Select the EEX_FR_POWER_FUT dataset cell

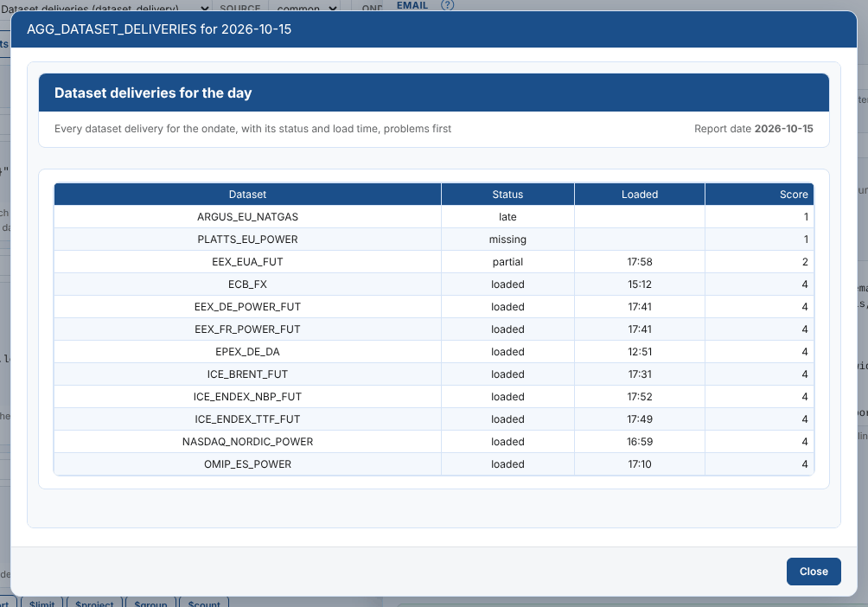pos(247,329)
